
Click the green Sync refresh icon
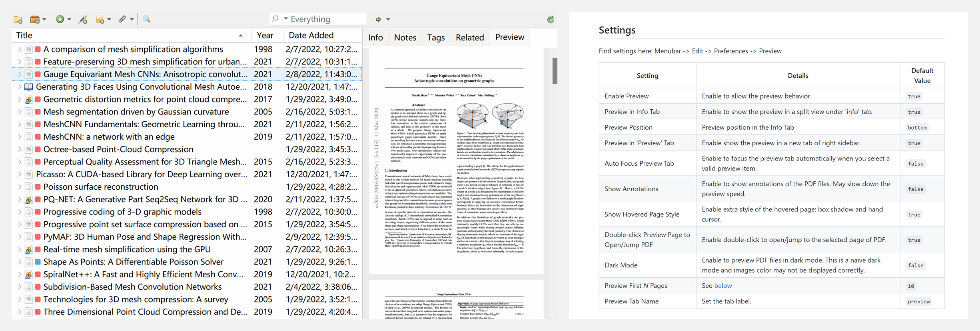551,20
